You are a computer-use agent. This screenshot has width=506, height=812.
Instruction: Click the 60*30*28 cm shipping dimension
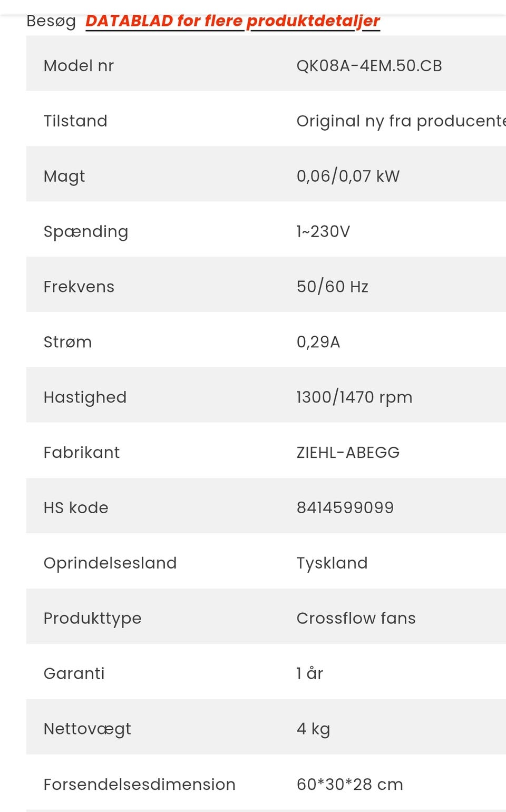tap(349, 784)
